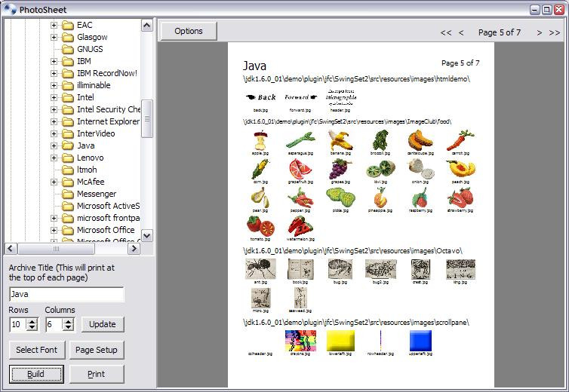Decrease the Rows value
Image resolution: width=569 pixels, height=392 pixels.
coord(32,327)
